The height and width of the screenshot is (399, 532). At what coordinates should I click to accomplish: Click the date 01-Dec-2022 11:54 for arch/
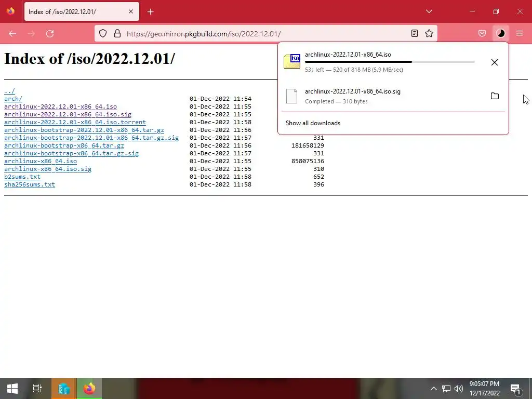click(x=220, y=99)
